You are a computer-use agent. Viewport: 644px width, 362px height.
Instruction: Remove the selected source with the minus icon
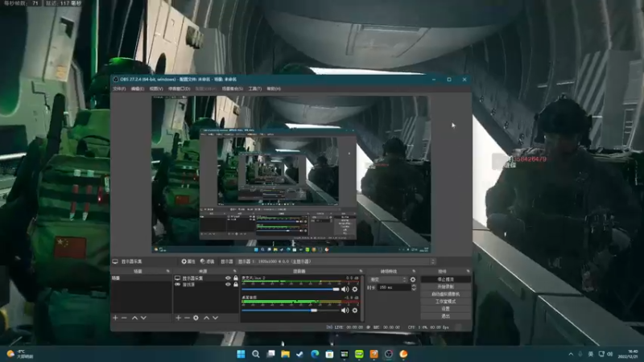coord(187,318)
